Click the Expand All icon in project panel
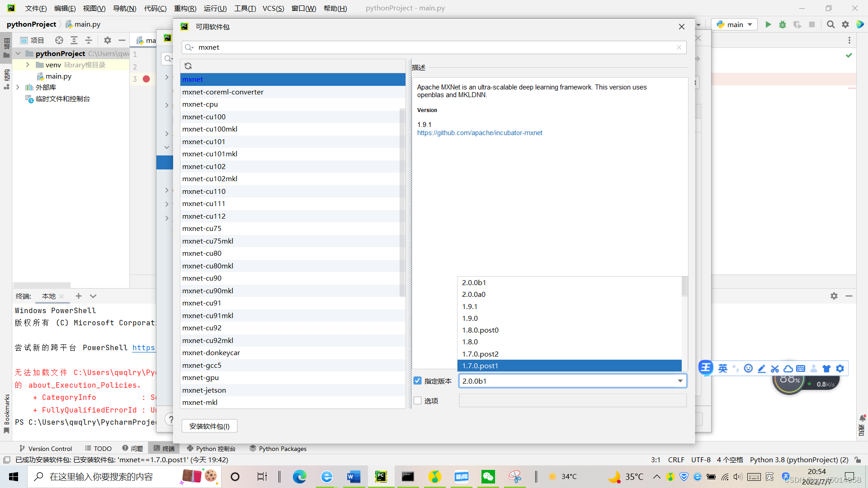868x488 pixels. click(x=74, y=40)
